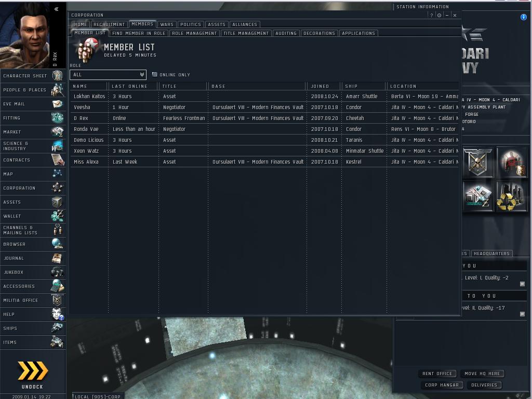Open the Title Management subtab

246,33
